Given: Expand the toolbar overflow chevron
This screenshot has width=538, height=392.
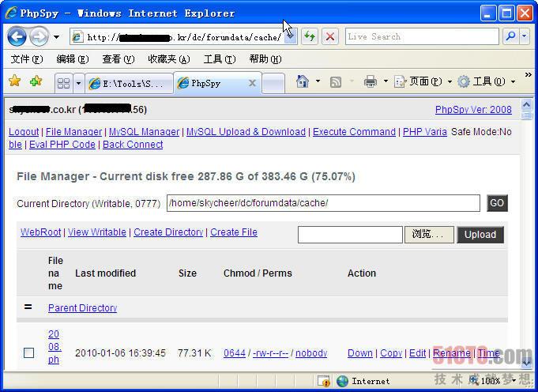Looking at the screenshot, I should (x=528, y=75).
